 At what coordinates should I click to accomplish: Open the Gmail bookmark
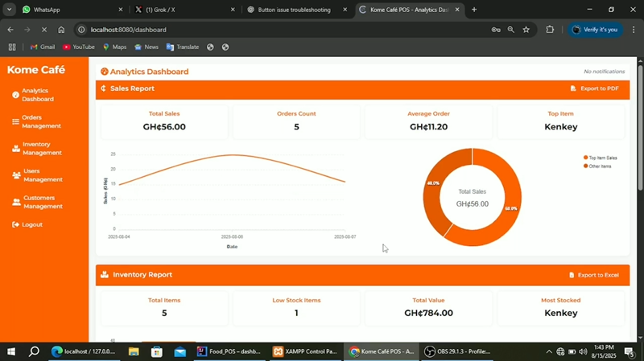pyautogui.click(x=43, y=47)
